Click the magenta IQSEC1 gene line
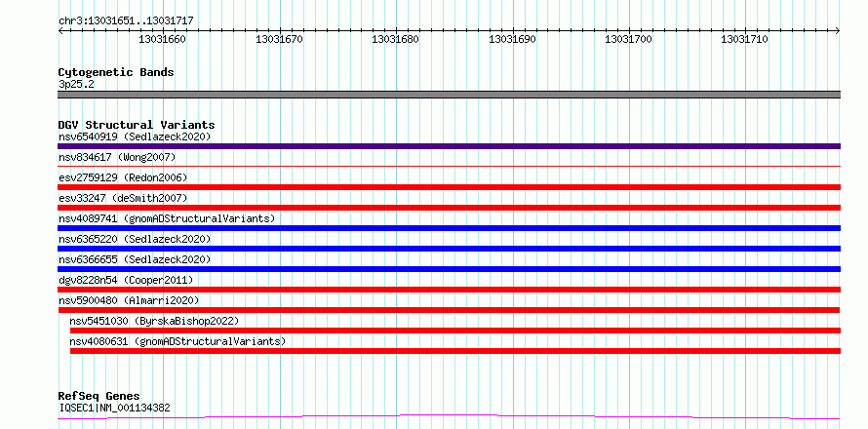 tap(449, 417)
